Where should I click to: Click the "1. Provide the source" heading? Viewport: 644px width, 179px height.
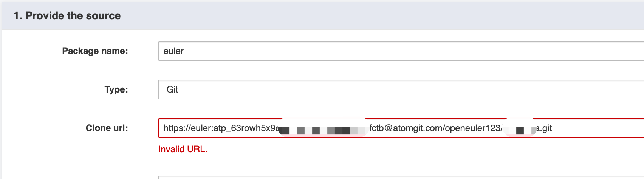coord(67,16)
